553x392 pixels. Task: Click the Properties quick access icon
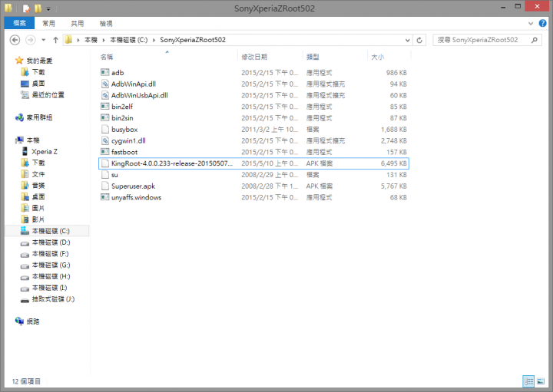click(x=26, y=8)
